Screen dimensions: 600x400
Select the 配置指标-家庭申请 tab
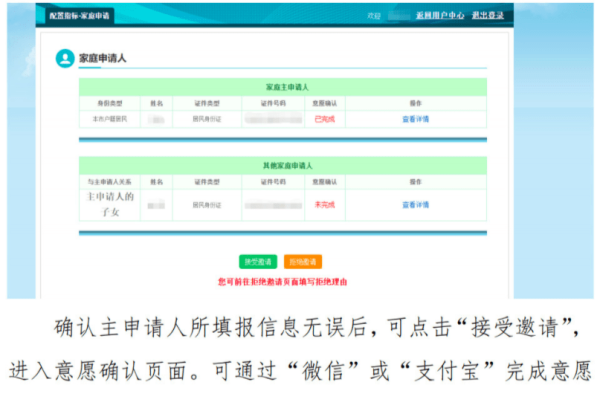[x=79, y=16]
